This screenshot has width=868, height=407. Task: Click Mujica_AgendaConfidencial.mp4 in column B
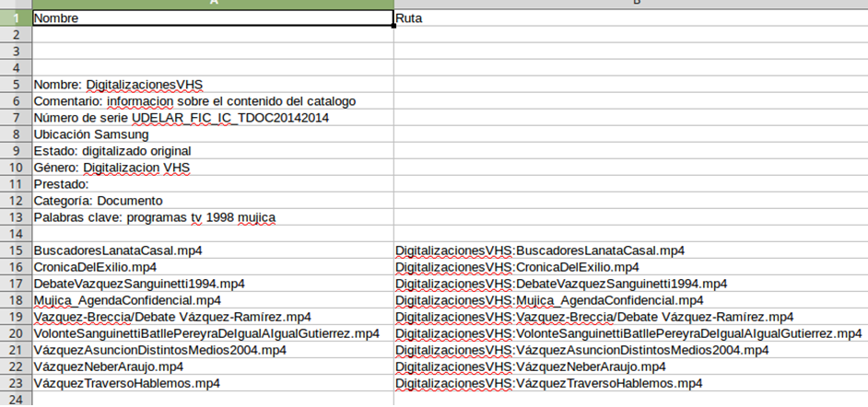click(631, 300)
